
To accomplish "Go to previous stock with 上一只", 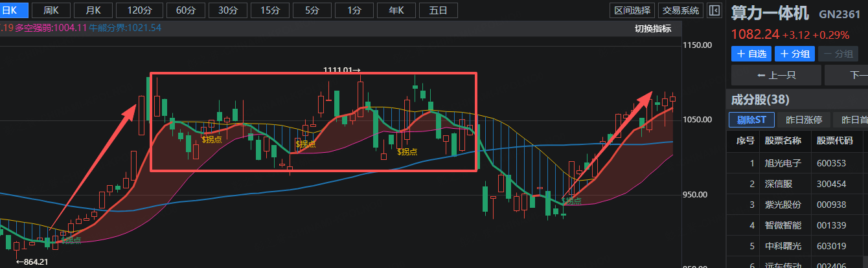I will 775,75.
